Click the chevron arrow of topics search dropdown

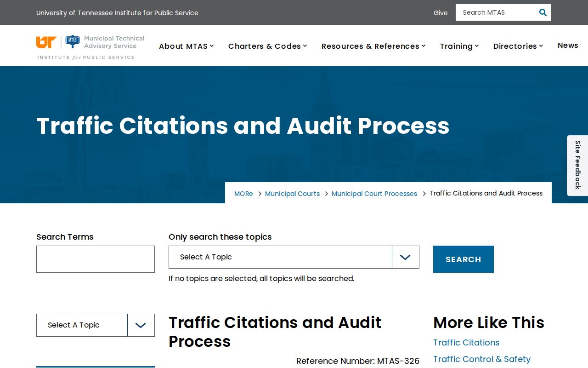coord(405,257)
